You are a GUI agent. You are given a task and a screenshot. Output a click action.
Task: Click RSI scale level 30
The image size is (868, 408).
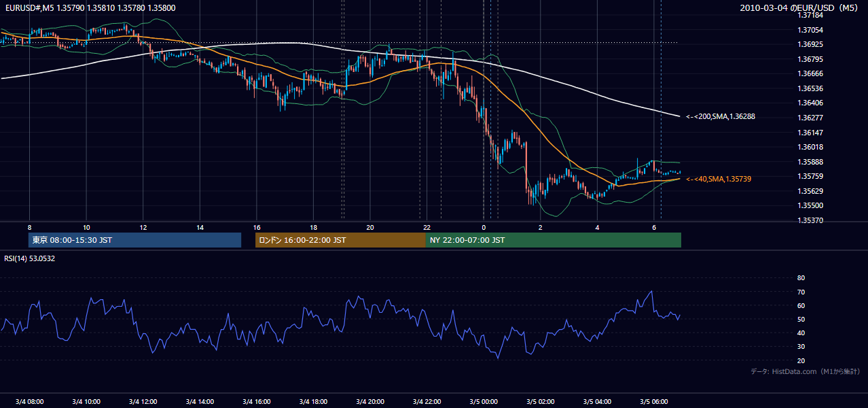pos(801,347)
